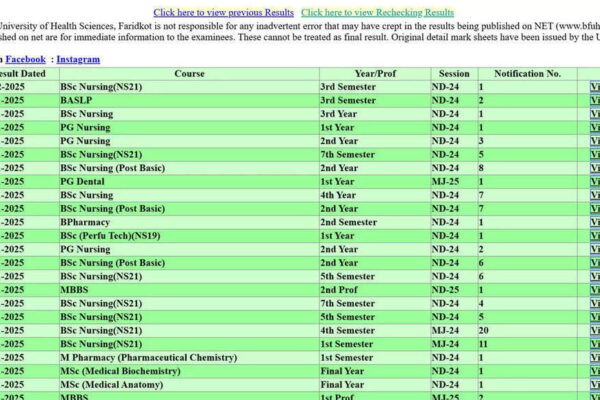Screen dimensions: 600x400
Task: Select the 'MBBS' cell in the 2nd Prof row
Action: (189, 290)
